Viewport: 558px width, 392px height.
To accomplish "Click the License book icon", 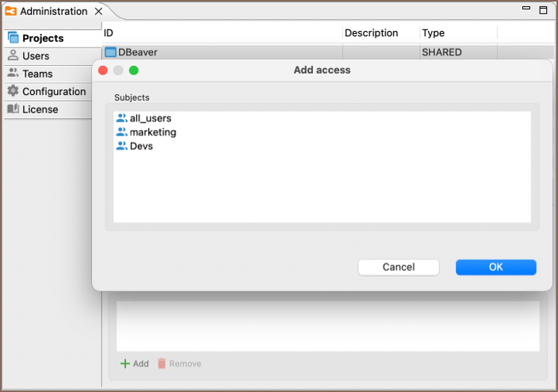I will (13, 109).
